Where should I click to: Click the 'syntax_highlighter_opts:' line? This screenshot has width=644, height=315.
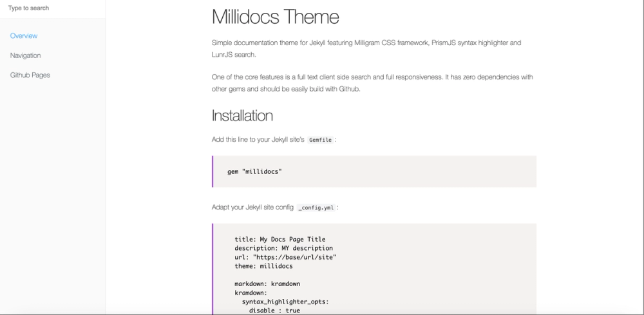click(285, 302)
